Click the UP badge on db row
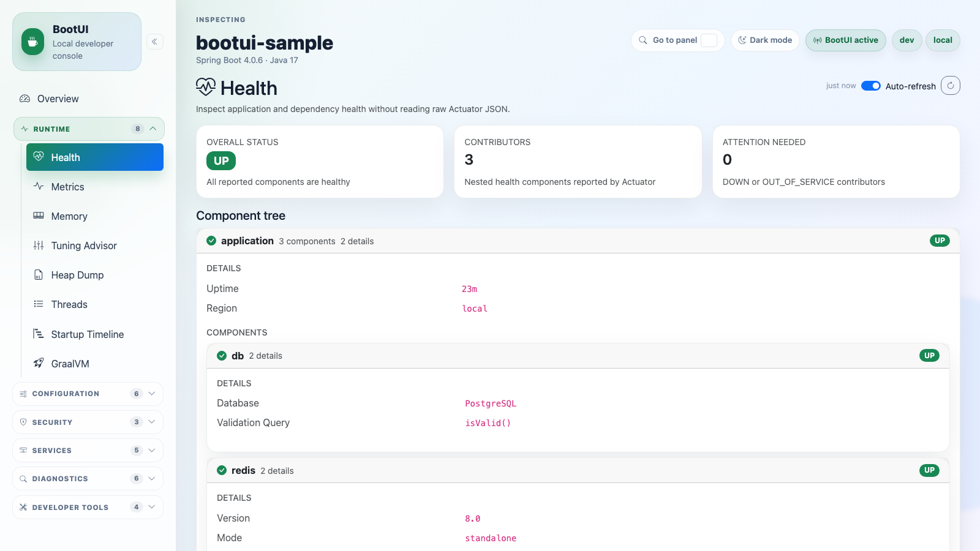This screenshot has width=980, height=551. click(929, 356)
